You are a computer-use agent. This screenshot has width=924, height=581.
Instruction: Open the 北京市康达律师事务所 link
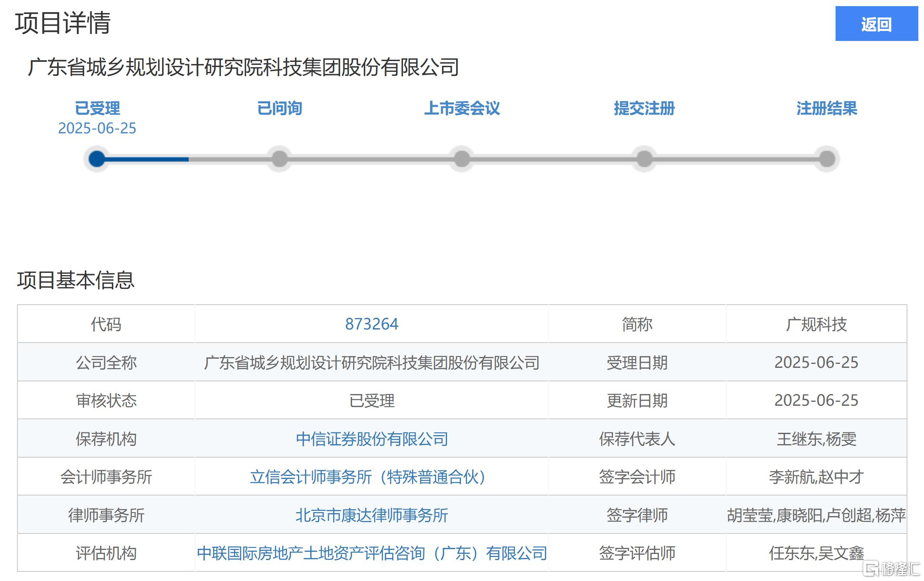[372, 515]
